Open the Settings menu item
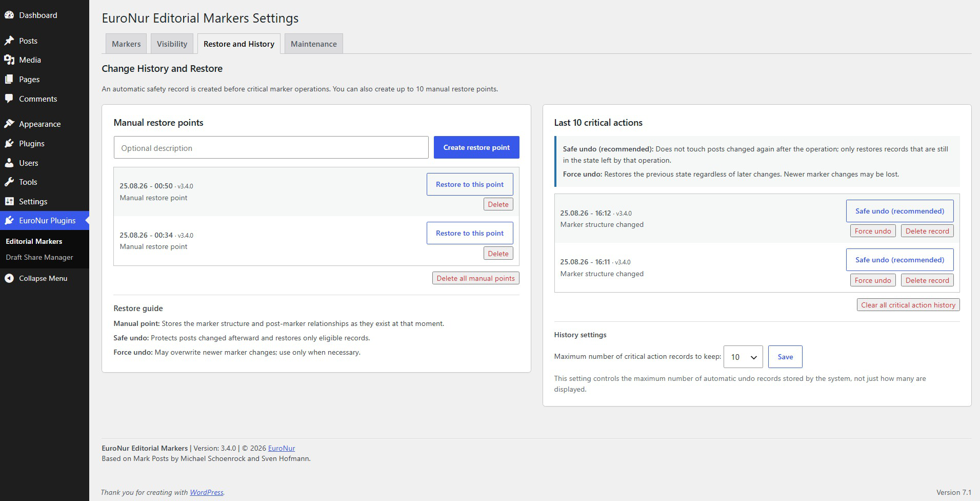This screenshot has width=980, height=501. (45, 201)
